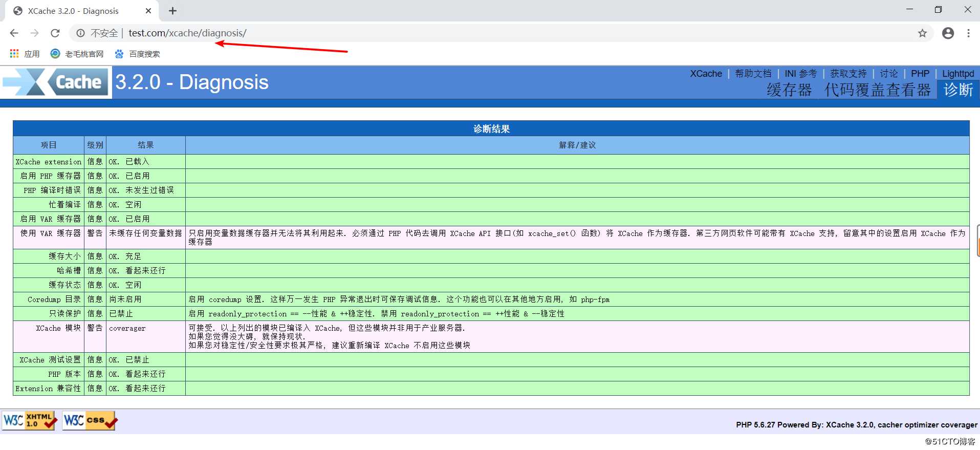The height and width of the screenshot is (450, 980).
Task: Open the INI 参考 link
Action: coord(800,74)
